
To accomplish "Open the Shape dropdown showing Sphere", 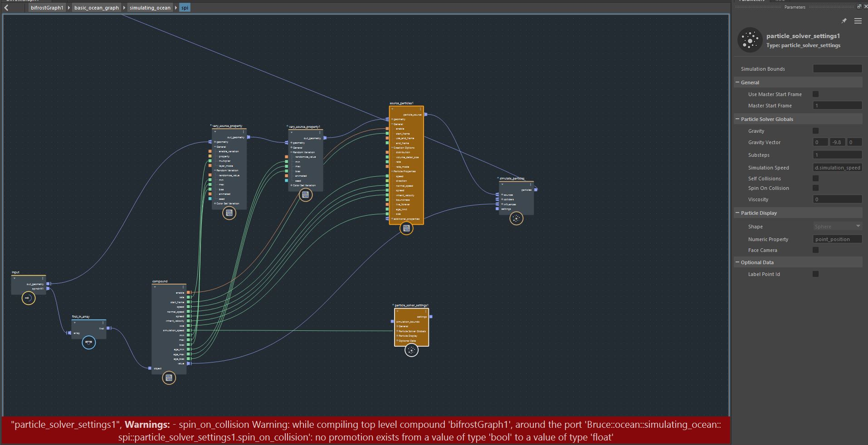I will point(837,226).
